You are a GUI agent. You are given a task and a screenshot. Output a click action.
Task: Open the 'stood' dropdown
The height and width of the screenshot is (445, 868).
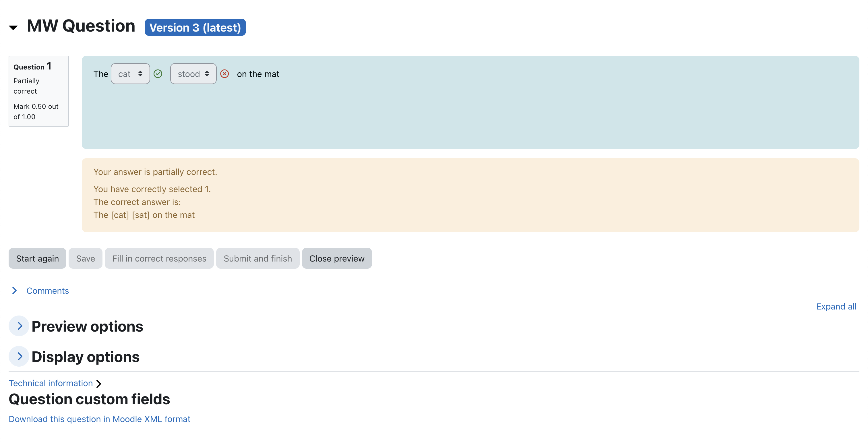193,74
